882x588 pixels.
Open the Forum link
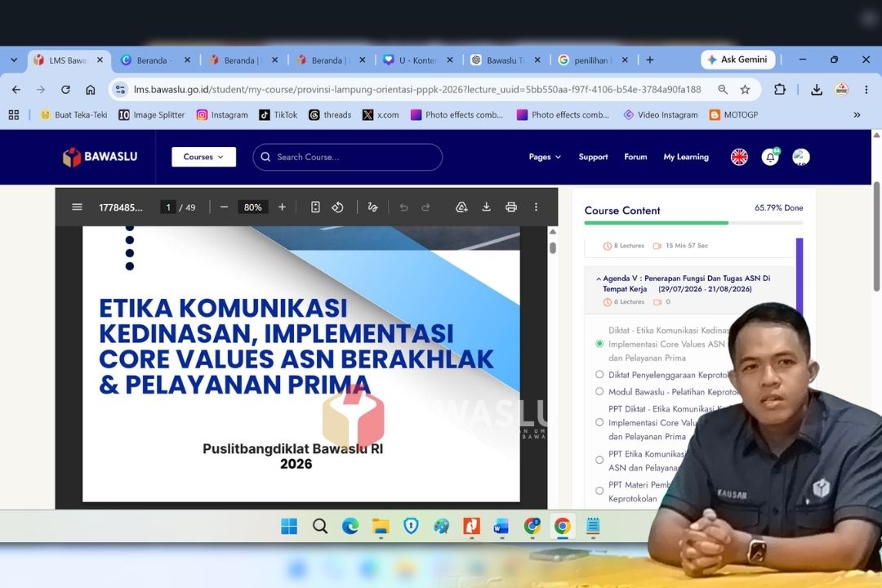[x=635, y=157]
